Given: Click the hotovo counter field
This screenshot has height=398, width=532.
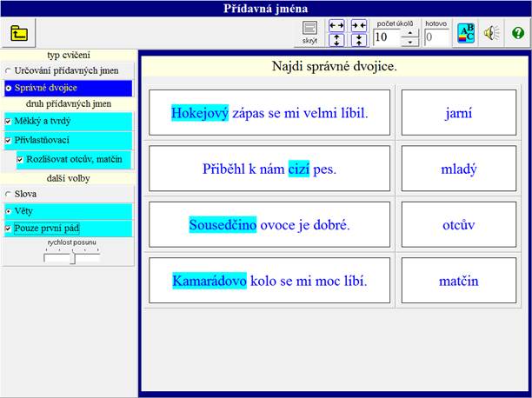Looking at the screenshot, I should pyautogui.click(x=436, y=37).
